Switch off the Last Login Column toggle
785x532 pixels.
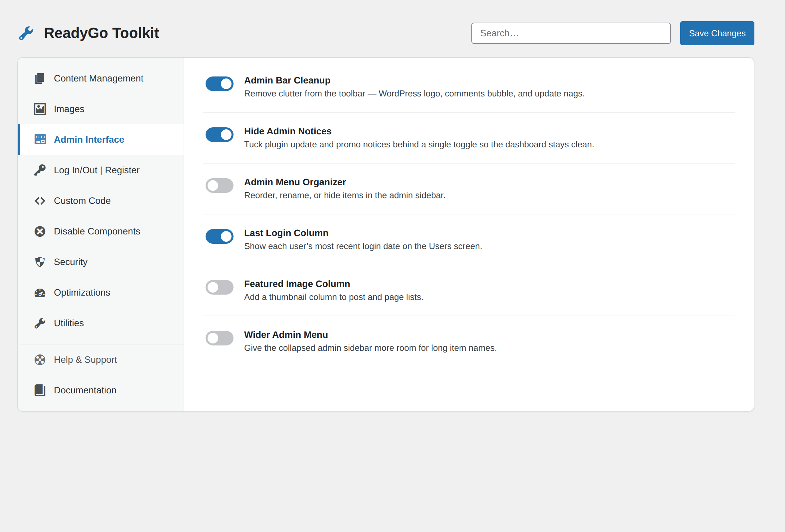[220, 236]
